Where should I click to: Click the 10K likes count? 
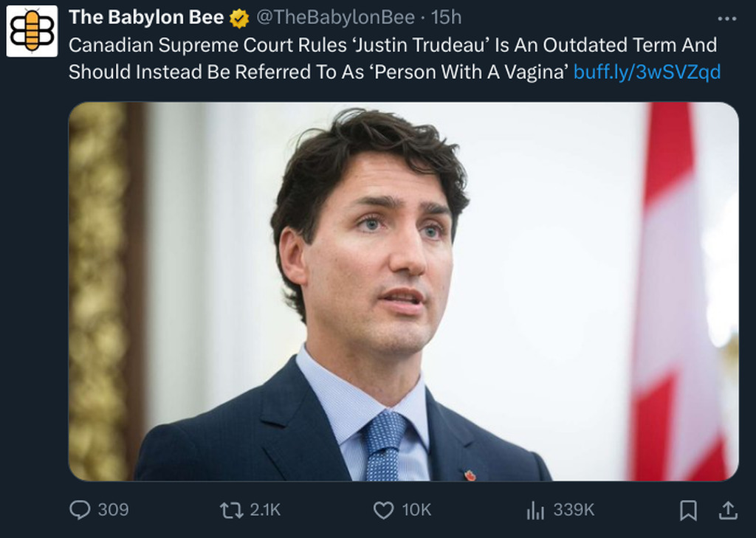click(416, 509)
